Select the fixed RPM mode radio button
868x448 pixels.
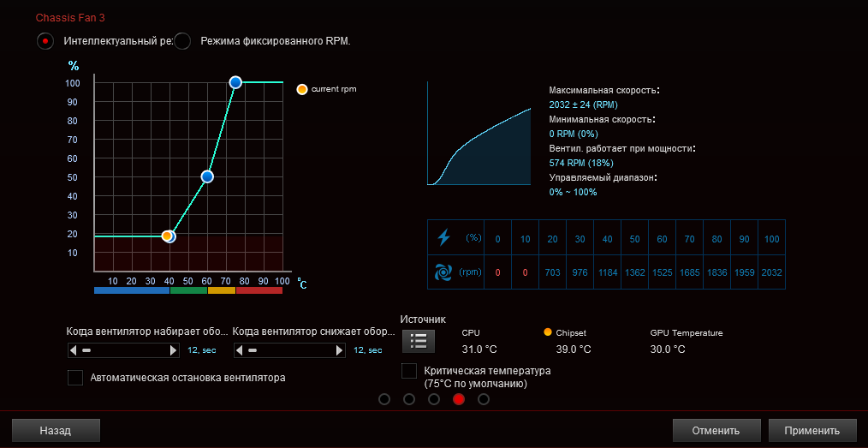pyautogui.click(x=182, y=41)
